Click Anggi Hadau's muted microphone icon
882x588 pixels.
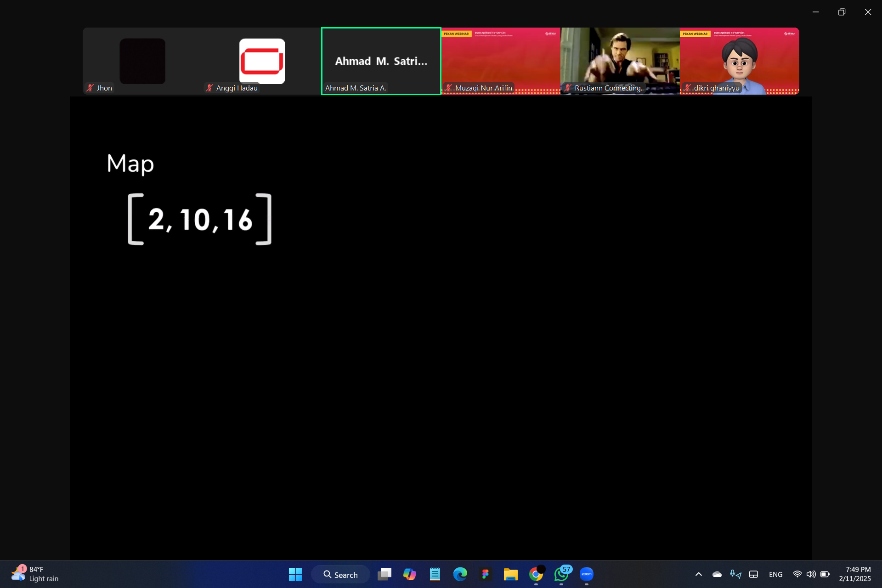tap(209, 88)
